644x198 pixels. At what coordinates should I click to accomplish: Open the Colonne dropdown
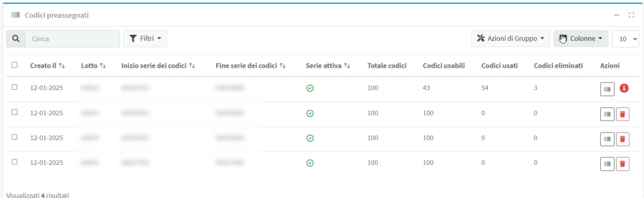click(581, 39)
